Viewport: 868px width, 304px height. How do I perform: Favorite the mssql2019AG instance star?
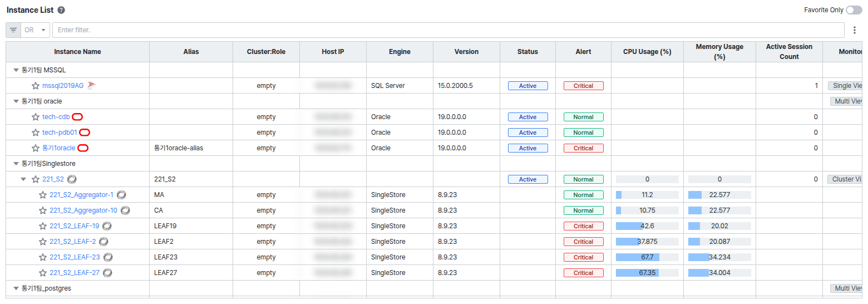(36, 86)
